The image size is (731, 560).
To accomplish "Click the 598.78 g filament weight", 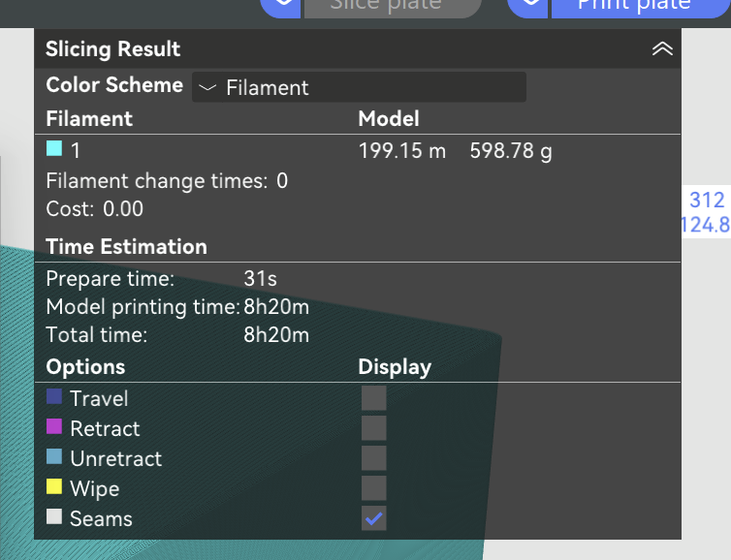I will pyautogui.click(x=511, y=151).
